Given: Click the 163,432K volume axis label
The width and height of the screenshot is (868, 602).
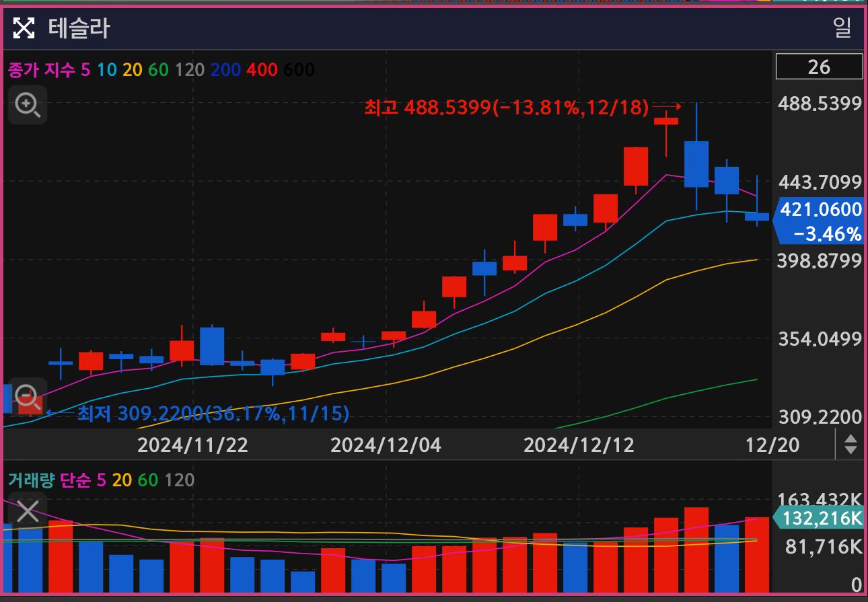Looking at the screenshot, I should [x=820, y=500].
